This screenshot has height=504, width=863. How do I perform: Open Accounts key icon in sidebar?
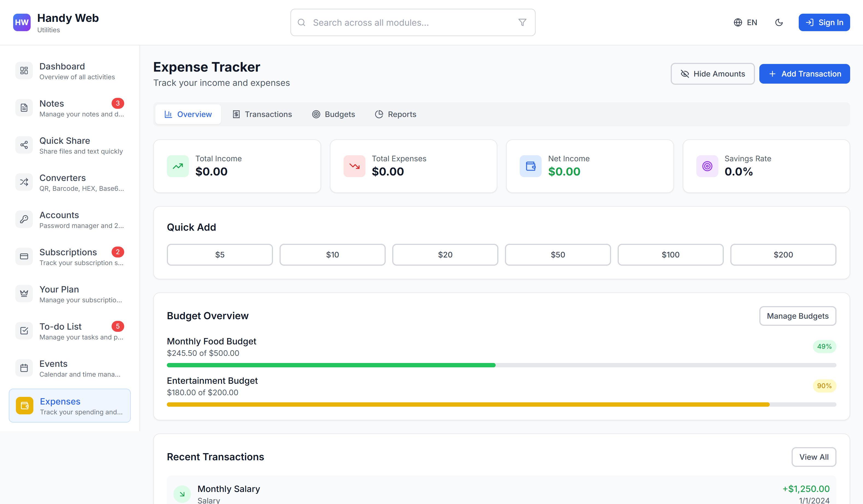coord(24,219)
